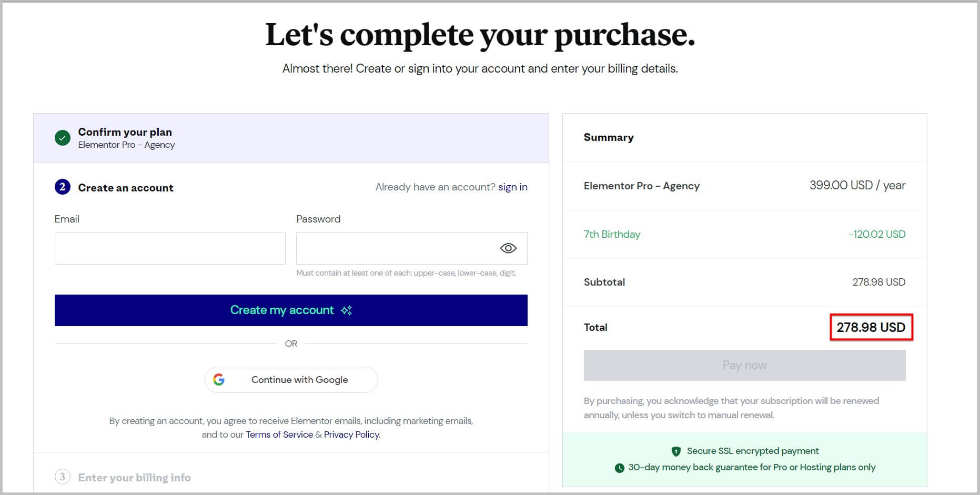Click the green checkmark beside Confirm your plan
Image resolution: width=980 pixels, height=495 pixels.
tap(63, 138)
